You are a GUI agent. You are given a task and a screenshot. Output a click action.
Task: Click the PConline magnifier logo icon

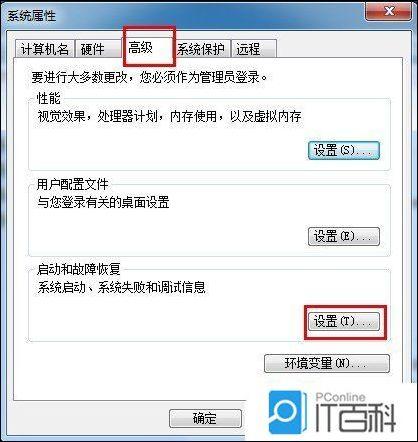click(287, 412)
